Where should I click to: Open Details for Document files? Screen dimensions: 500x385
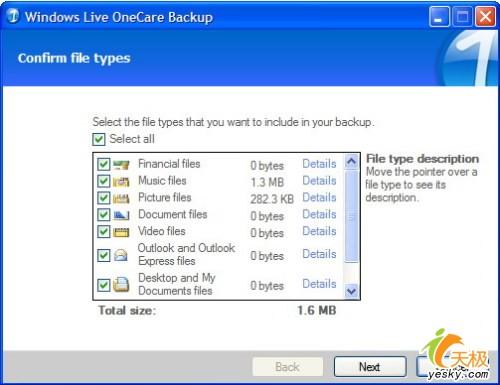point(319,214)
